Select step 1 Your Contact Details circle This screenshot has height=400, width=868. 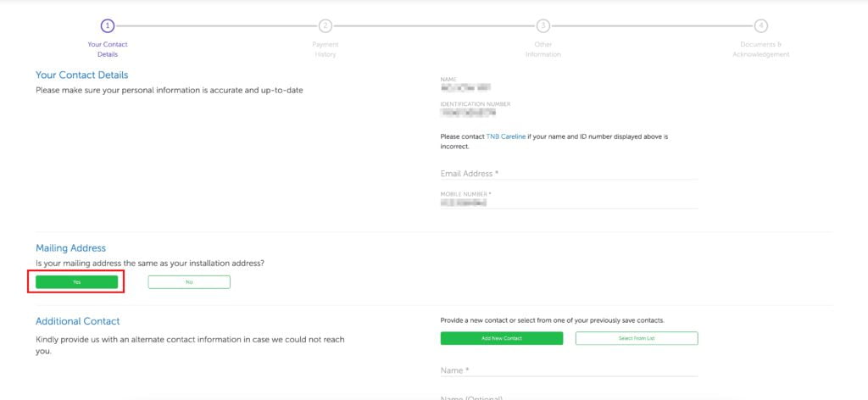tap(108, 25)
